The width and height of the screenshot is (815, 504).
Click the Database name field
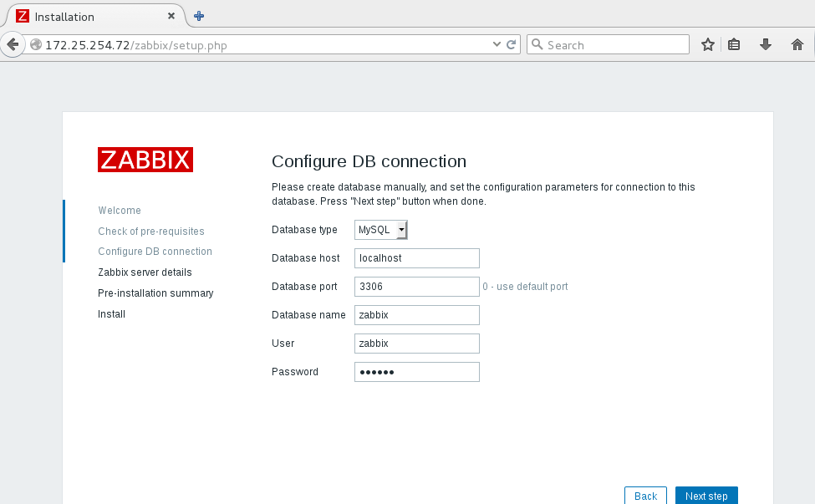coord(417,315)
